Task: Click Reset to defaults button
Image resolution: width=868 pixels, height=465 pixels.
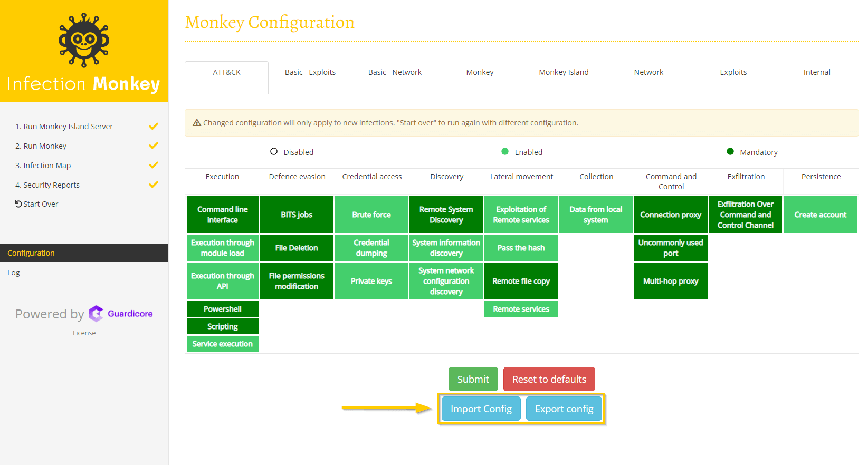Action: [549, 379]
